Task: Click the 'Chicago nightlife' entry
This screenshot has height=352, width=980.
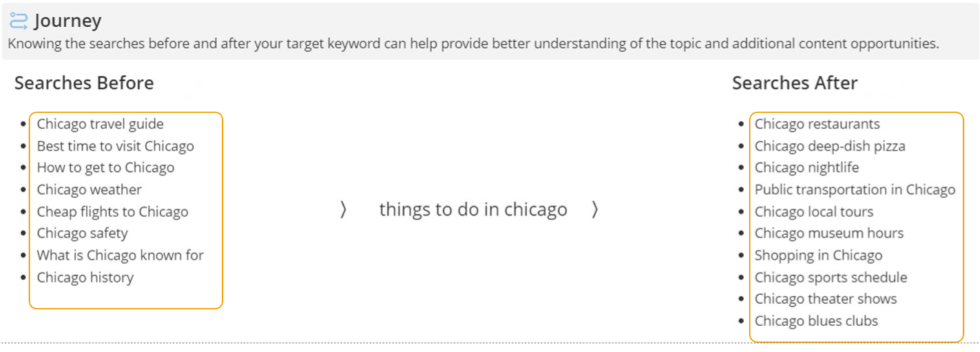Action: click(x=807, y=168)
